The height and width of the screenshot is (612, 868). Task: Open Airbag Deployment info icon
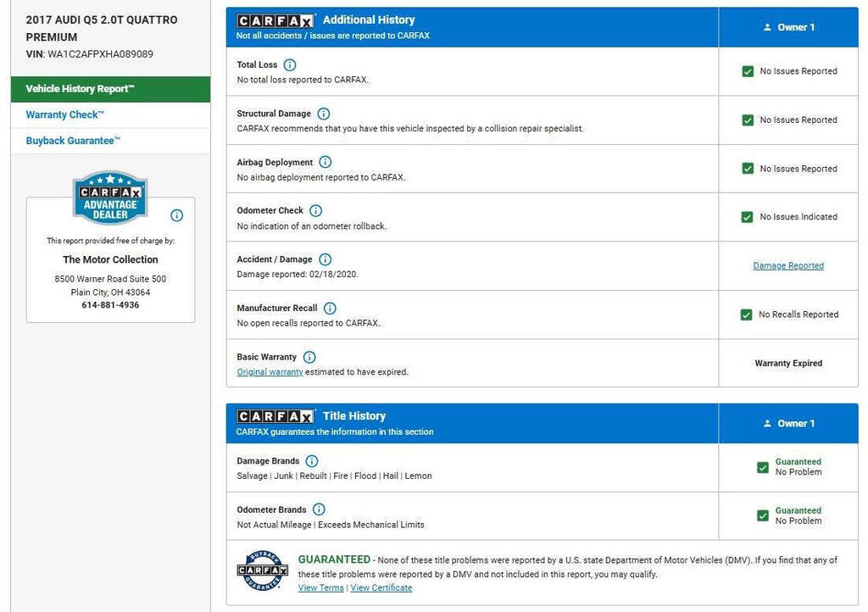[325, 163]
